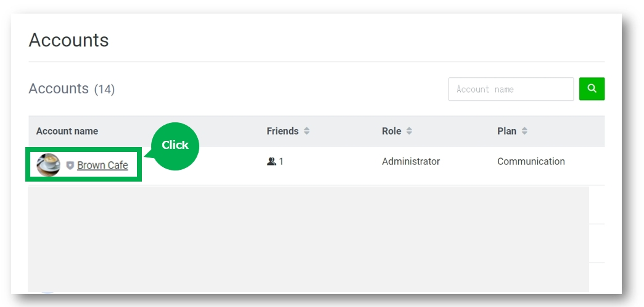The image size is (644, 307).
Task: Sort Role ascending with the up arrow
Action: tap(409, 128)
